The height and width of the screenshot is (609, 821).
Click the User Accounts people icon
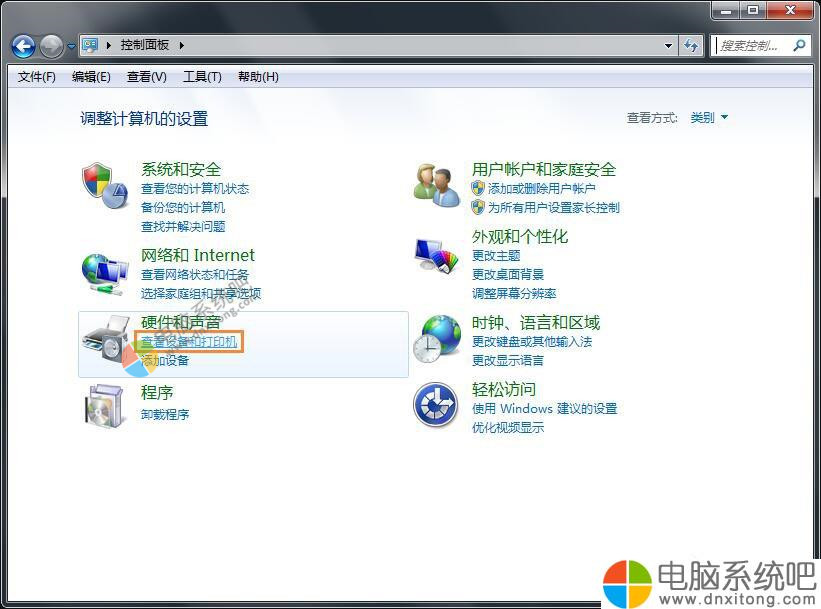(437, 185)
